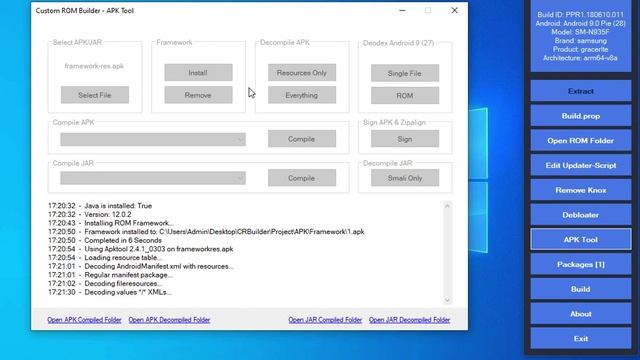Open Build.prop editor from sidebar
Viewport: 640px width, 360px height.
pos(580,116)
